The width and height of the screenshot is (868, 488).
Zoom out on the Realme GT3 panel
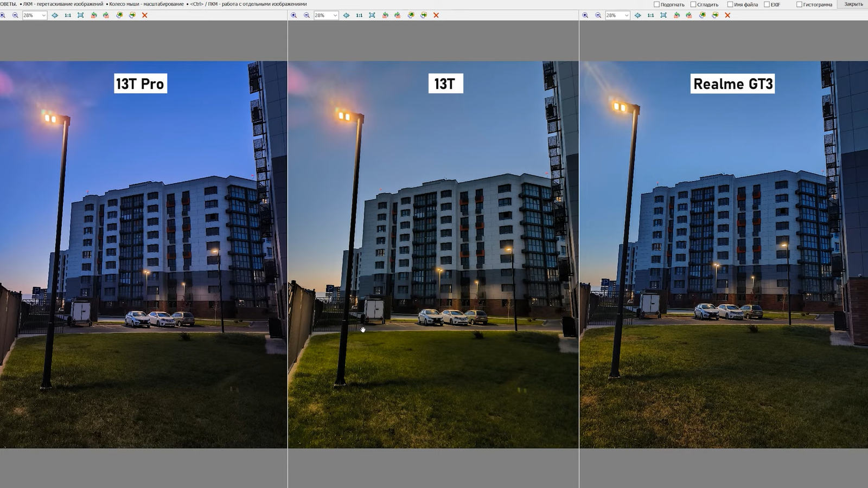pyautogui.click(x=598, y=15)
